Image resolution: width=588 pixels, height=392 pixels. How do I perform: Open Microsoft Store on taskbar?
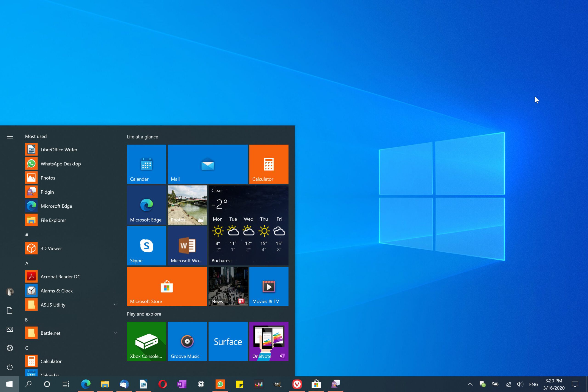pyautogui.click(x=316, y=384)
